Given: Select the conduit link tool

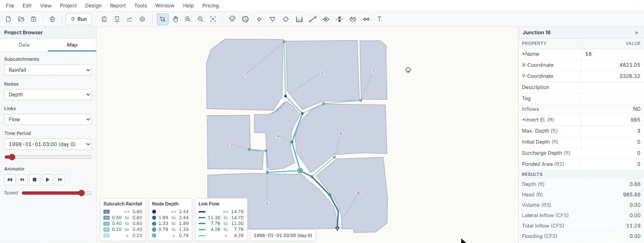Looking at the screenshot, I should point(312,19).
